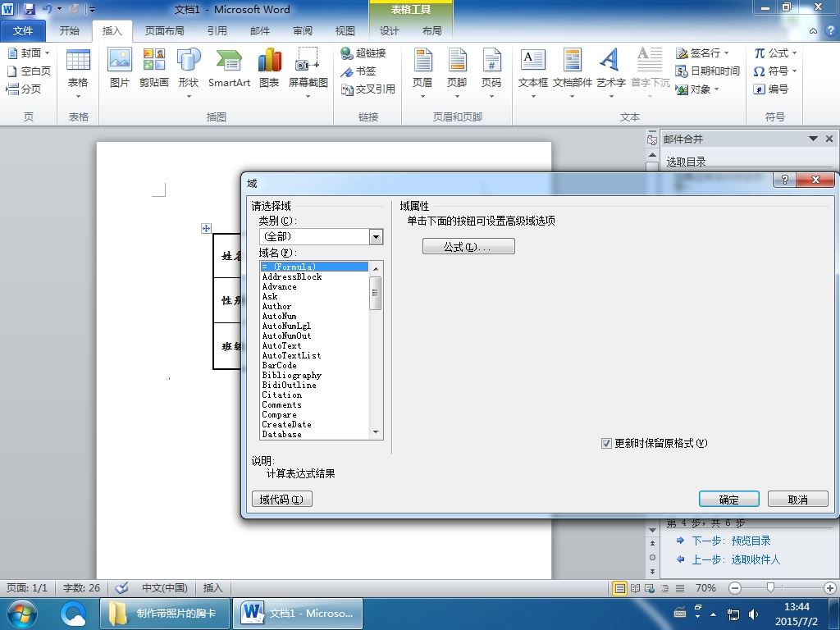The image size is (840, 630).
Task: Switch to the 设计 table tools tab
Action: [x=389, y=31]
